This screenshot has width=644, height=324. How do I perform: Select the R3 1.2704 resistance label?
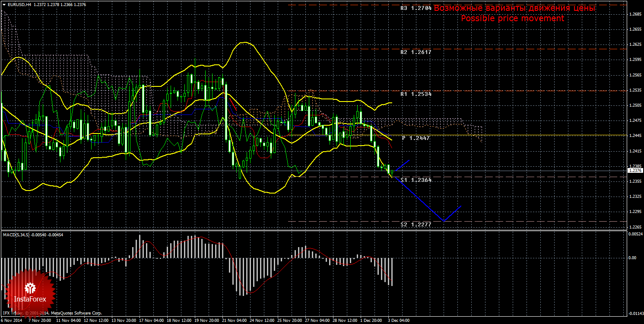point(416,8)
